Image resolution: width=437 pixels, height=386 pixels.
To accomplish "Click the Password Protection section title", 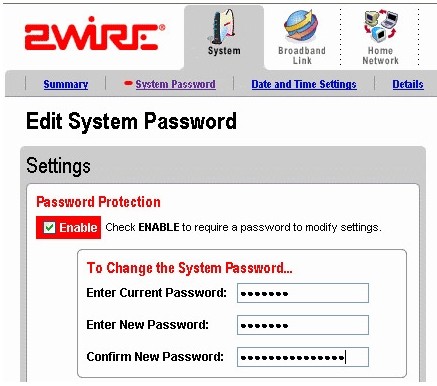I will (x=98, y=202).
